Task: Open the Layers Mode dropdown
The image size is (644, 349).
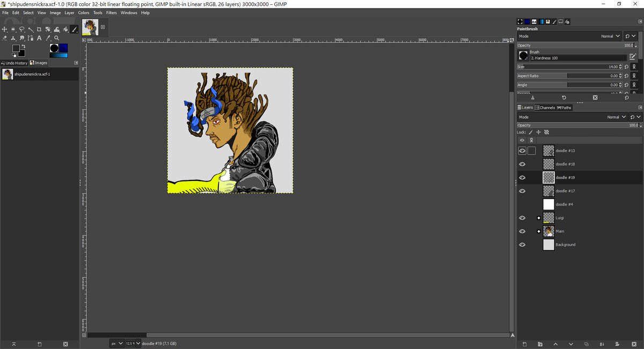Action: (x=572, y=117)
